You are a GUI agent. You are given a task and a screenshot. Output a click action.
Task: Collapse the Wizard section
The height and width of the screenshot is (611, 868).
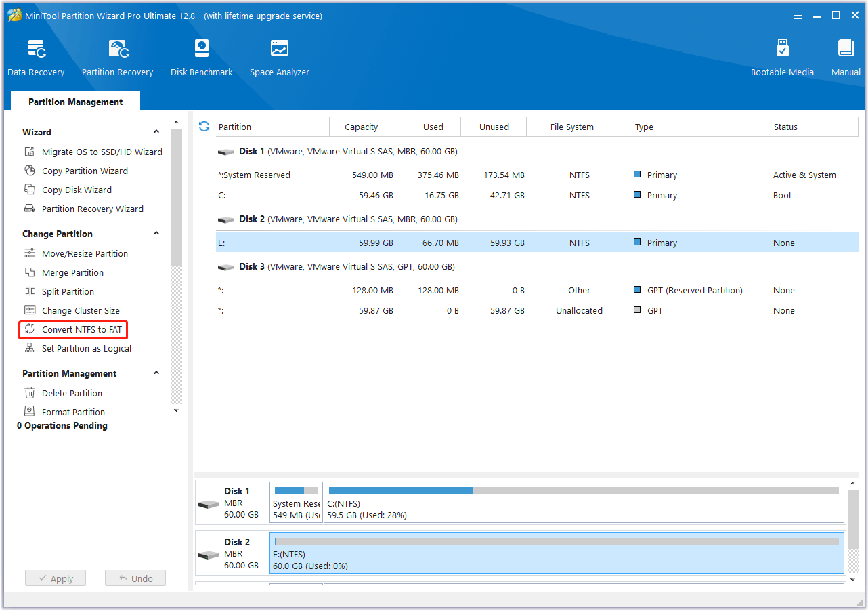pyautogui.click(x=156, y=132)
